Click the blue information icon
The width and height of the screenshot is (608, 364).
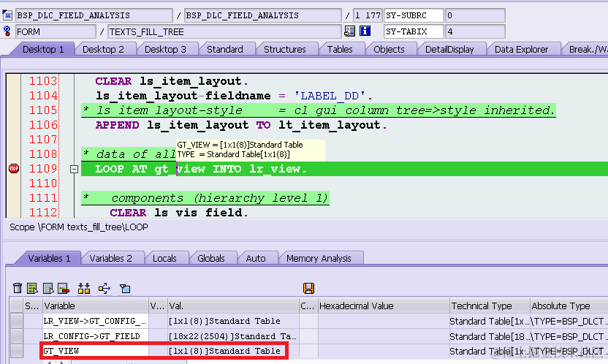click(365, 31)
